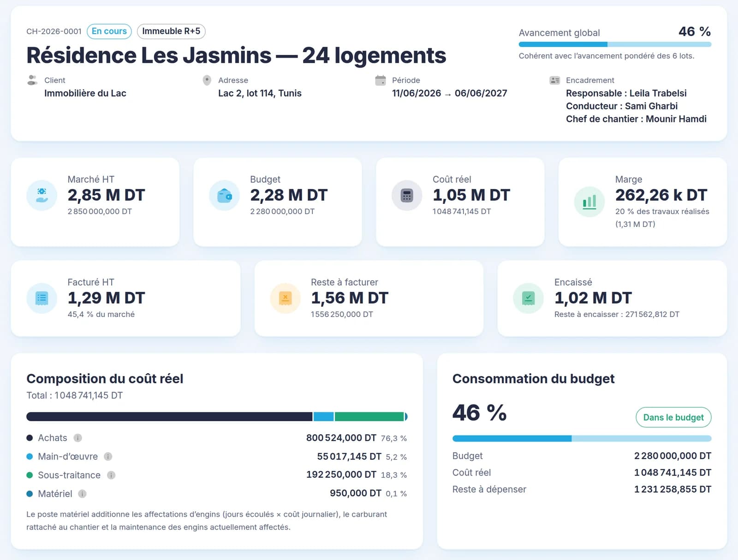Click the Marché HT value 2,85 M DT
This screenshot has width=738, height=560.
(106, 195)
